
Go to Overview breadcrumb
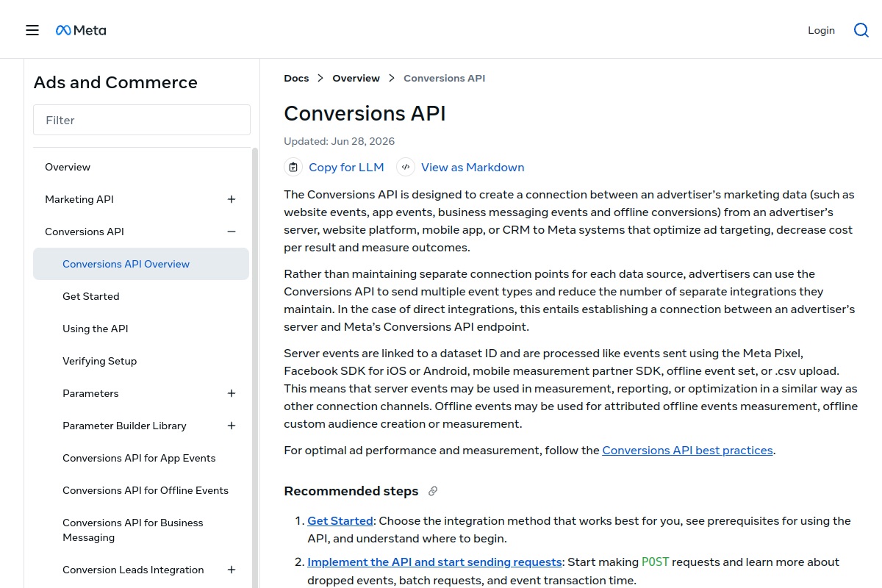tap(356, 78)
